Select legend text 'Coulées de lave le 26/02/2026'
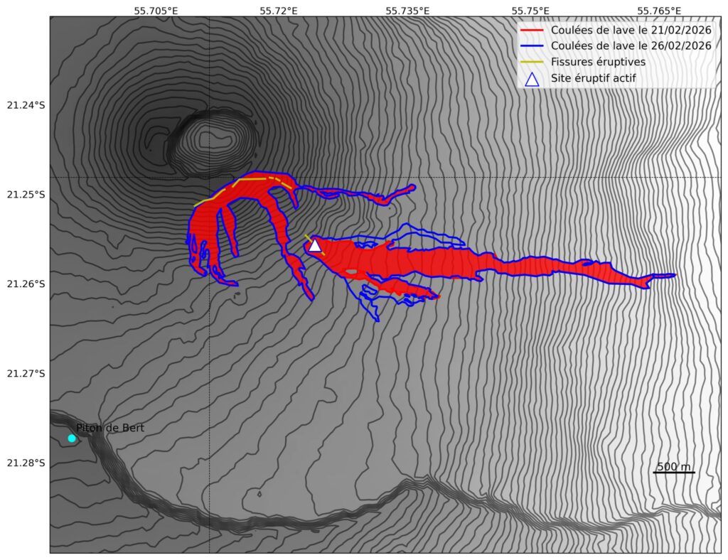This screenshot has width=728, height=560. click(631, 45)
